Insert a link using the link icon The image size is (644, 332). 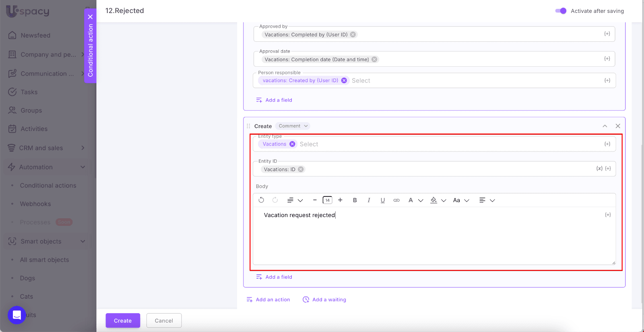396,200
